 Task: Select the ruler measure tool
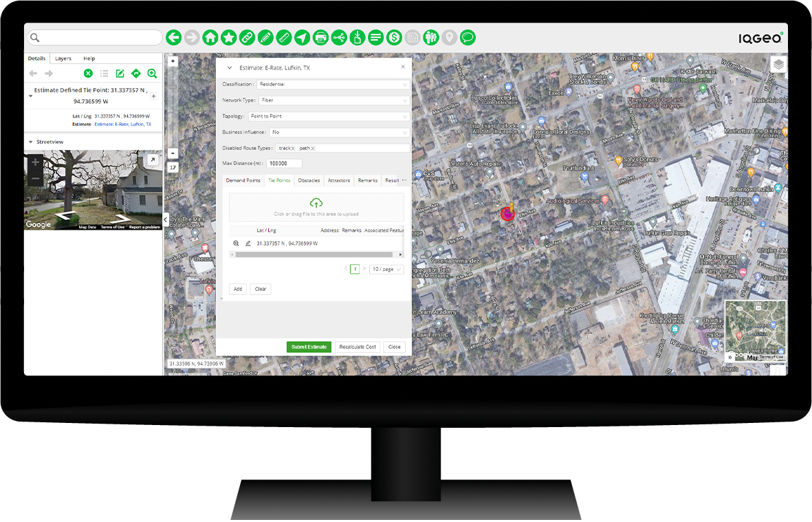284,37
